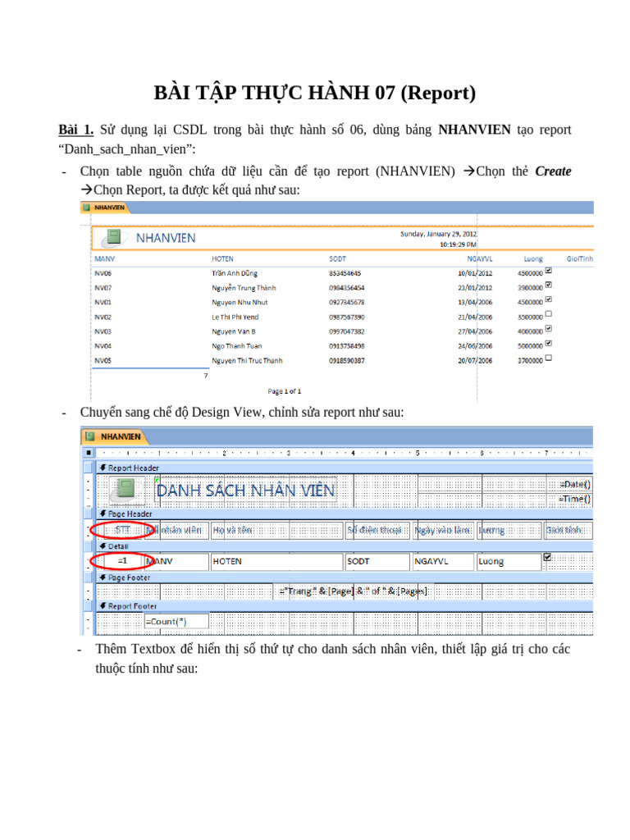
Task: Select the 'Giới tính' label in Page Header
Action: coord(568,531)
